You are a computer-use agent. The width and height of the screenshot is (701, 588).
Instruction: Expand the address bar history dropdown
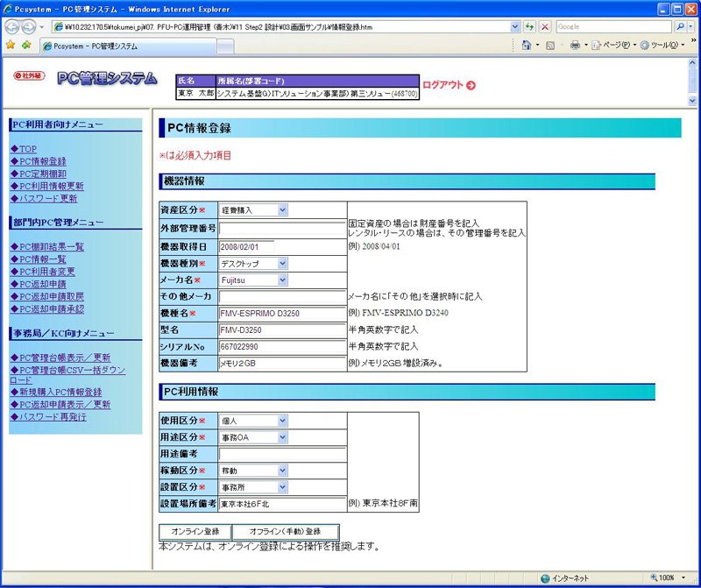tap(515, 27)
